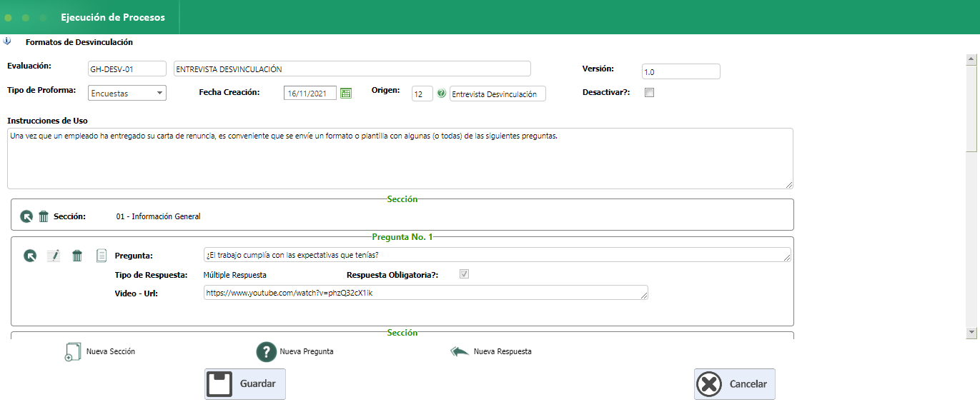Delete section 01 with its trash icon
Screen dimensions: 980x417
pos(44,216)
